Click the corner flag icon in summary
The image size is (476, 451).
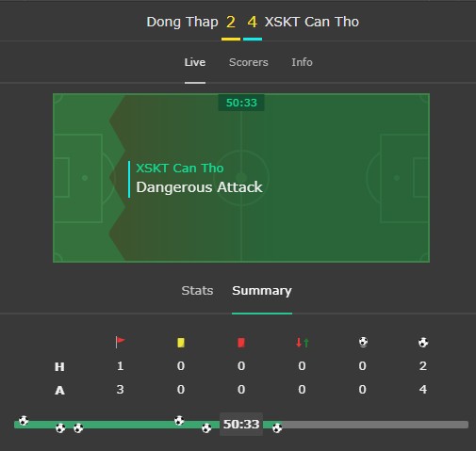[x=120, y=342]
